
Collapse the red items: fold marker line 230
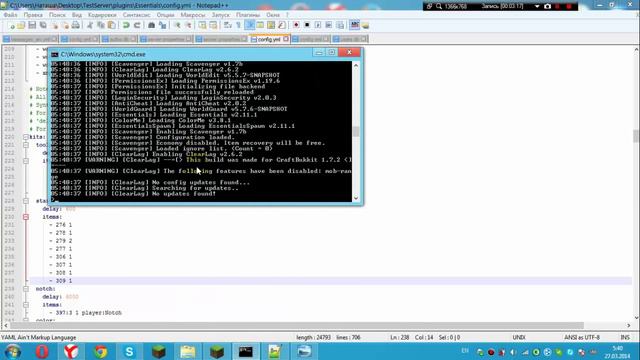click(x=26, y=217)
